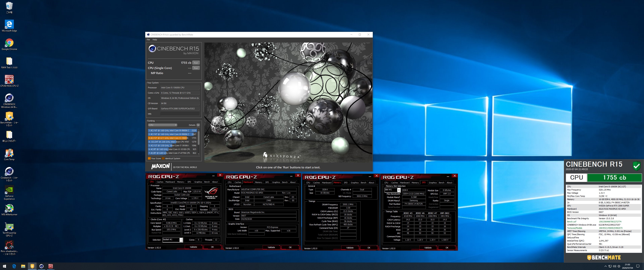Image resolution: width=644 pixels, height=270 pixels.
Task: Open the Recycle Bin desktop icon
Action: point(9,7)
